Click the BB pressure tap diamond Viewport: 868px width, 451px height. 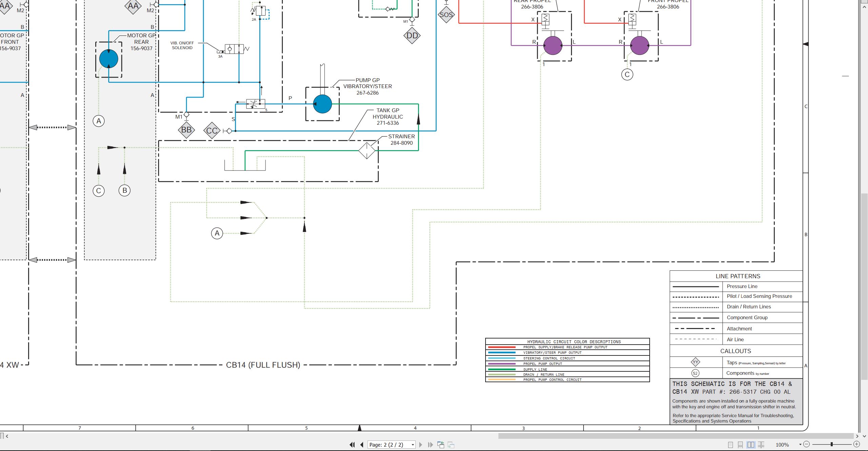(186, 130)
